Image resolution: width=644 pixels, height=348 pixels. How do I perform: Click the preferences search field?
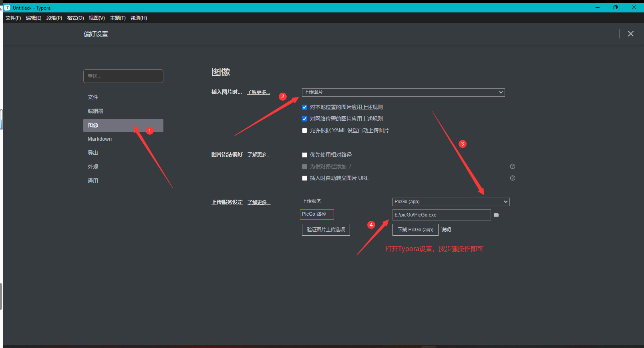(123, 76)
